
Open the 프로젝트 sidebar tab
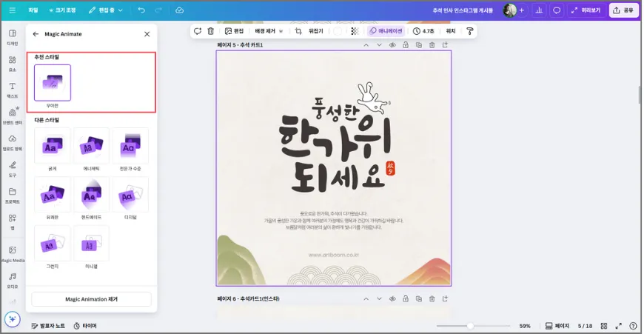(13, 195)
